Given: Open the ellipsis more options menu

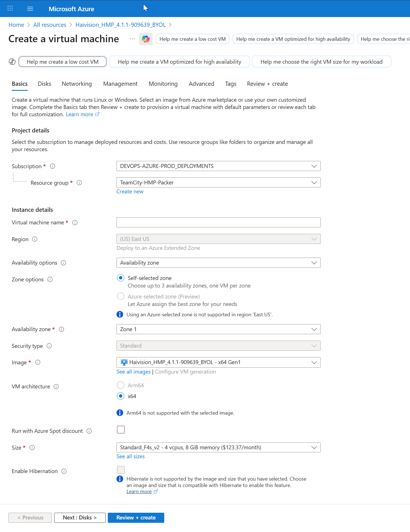Looking at the screenshot, I should coord(132,39).
